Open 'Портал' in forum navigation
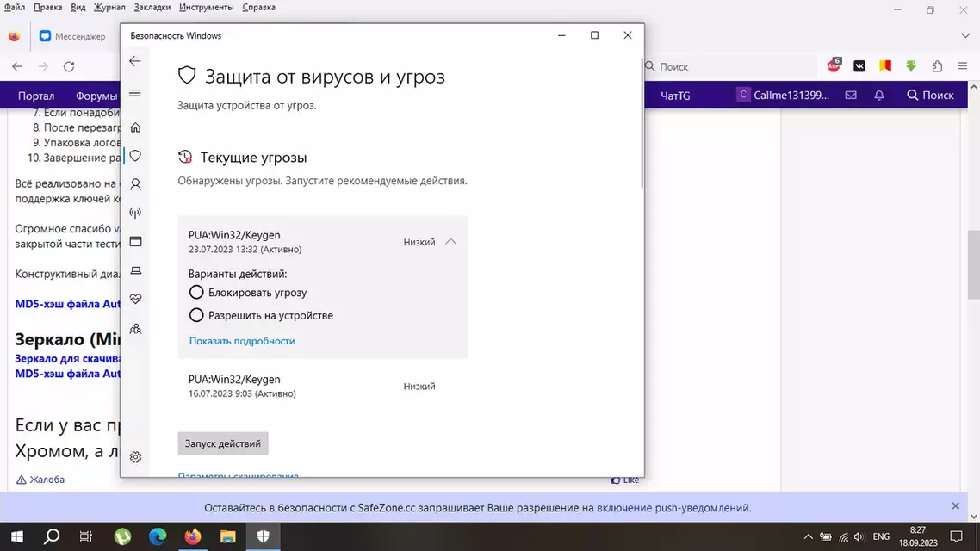Screen dimensions: 980x551 pos(36,96)
